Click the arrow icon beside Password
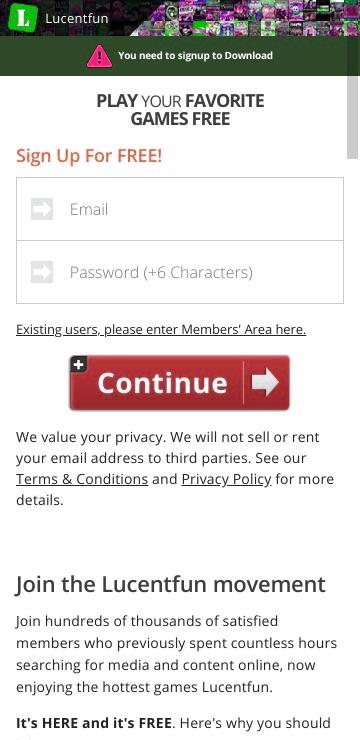360x740 pixels. 42,272
